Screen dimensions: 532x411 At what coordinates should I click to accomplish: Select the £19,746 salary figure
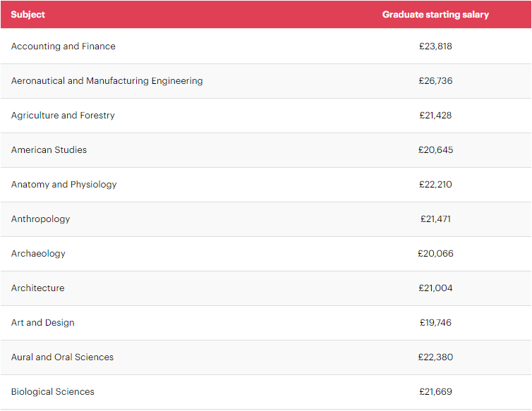[x=435, y=323]
